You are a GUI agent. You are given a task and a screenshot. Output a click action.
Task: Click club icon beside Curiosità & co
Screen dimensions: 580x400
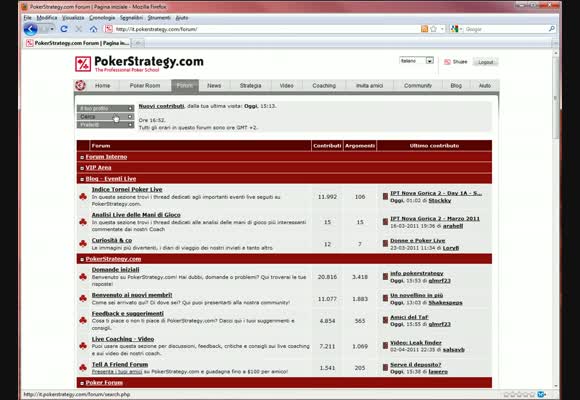click(83, 244)
